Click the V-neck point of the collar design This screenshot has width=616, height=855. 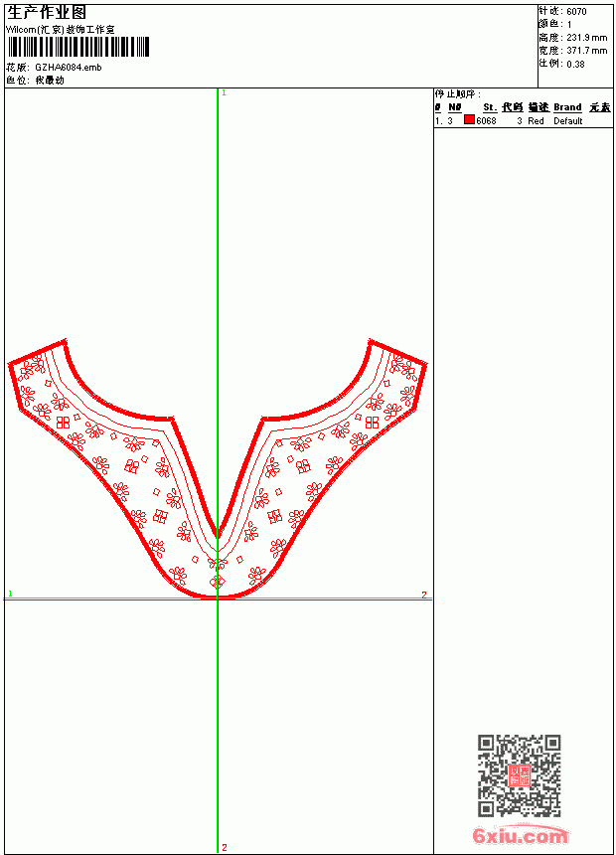point(218,533)
